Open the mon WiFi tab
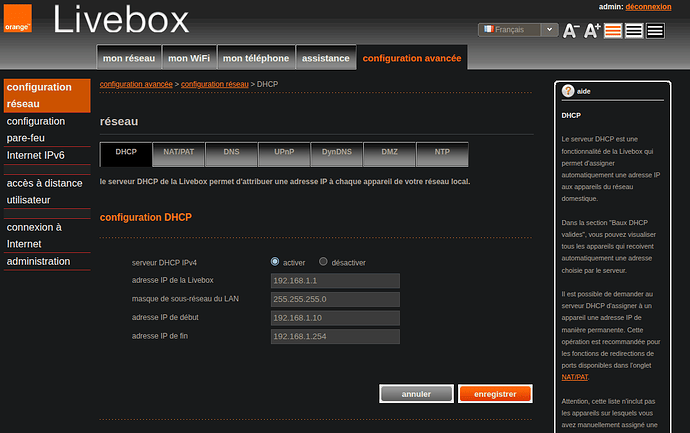The image size is (690, 433). click(189, 58)
